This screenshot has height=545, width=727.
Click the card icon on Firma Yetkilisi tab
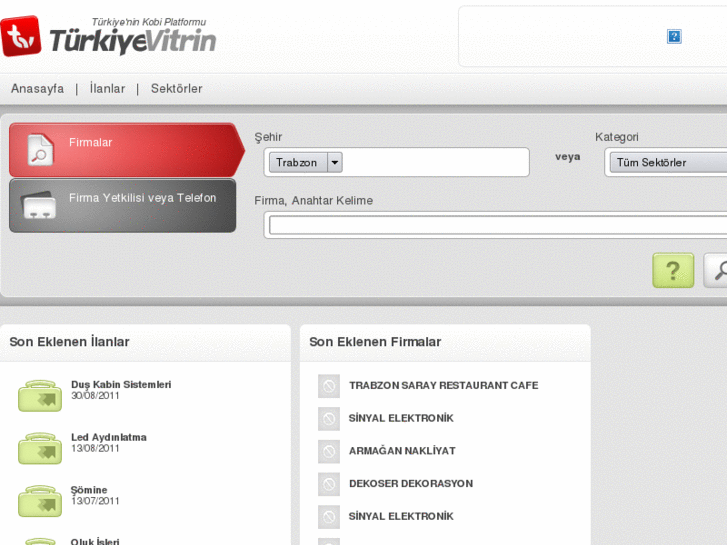[x=39, y=205]
